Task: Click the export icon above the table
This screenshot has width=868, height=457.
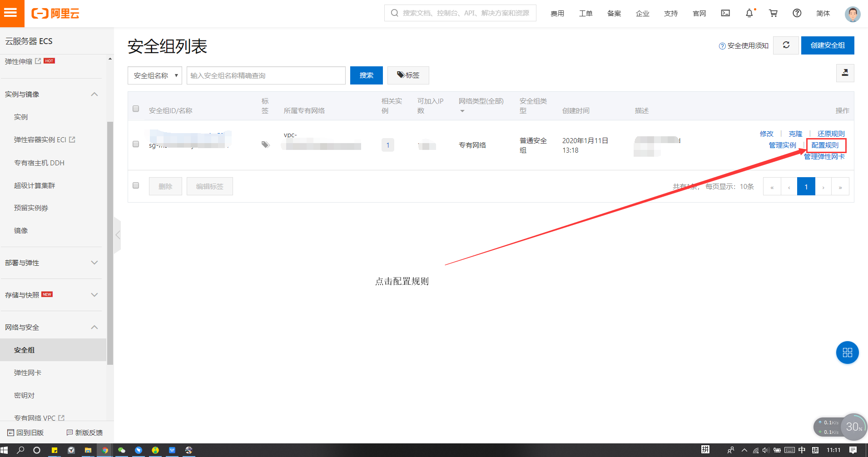Action: coord(845,73)
